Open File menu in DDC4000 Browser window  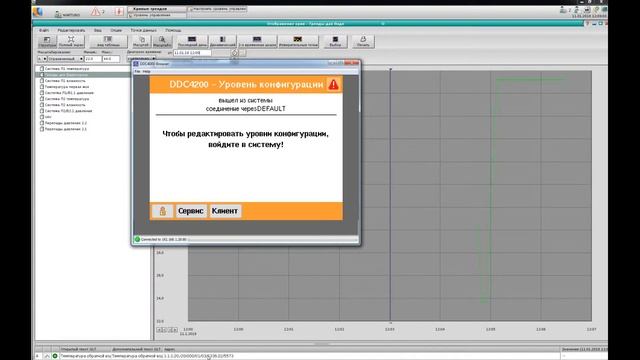pos(137,71)
